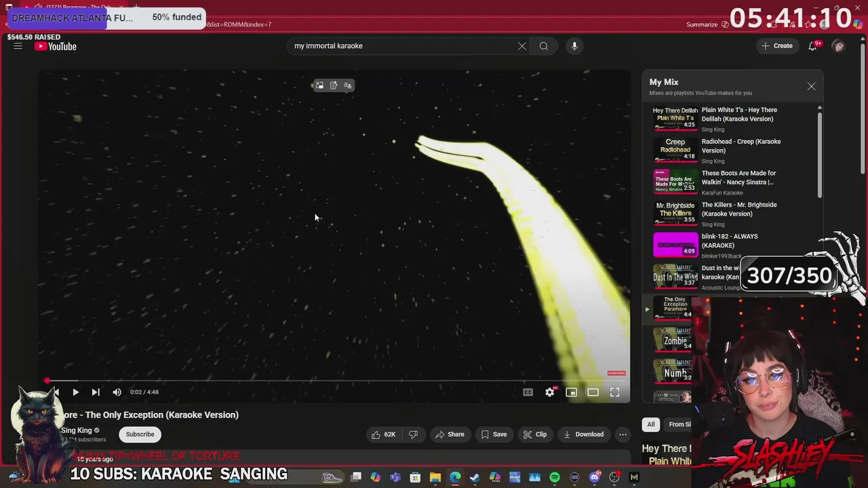Screen dimensions: 868x488
Task: Open Copilot from the taskbar
Action: point(376,477)
